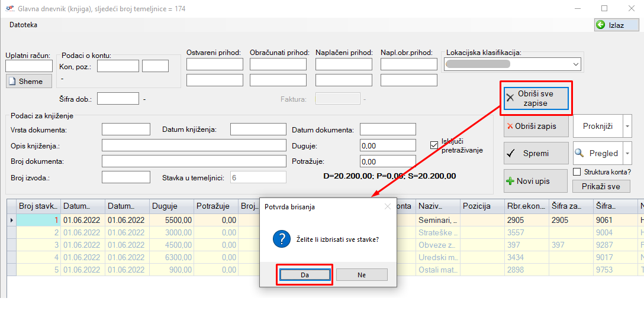This screenshot has height=311, width=644.
Task: Click the Uplatni račun input field
Action: pos(29,66)
